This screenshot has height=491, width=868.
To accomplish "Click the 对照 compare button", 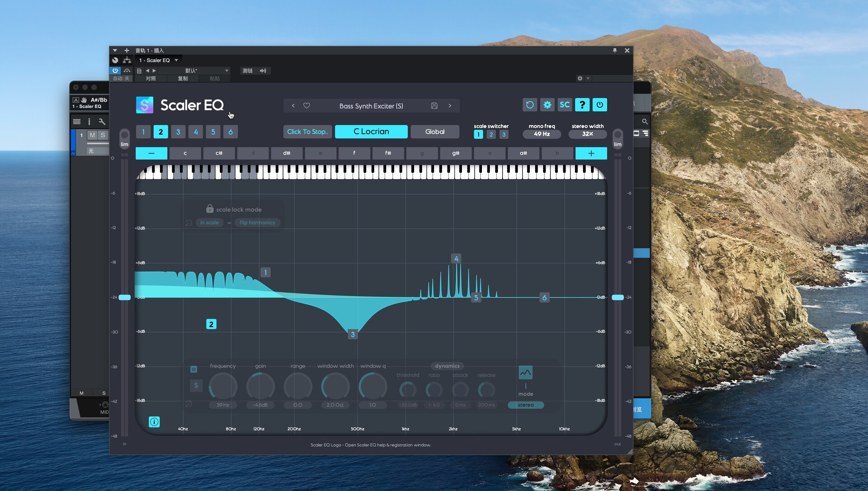I will [x=151, y=79].
